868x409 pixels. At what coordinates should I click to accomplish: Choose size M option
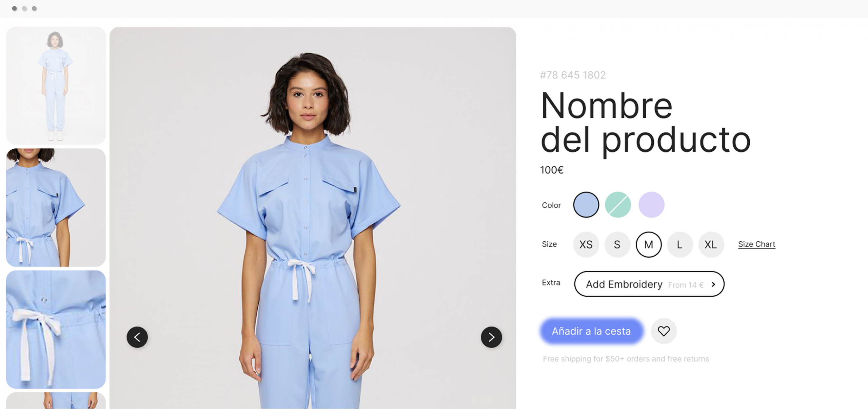coord(649,244)
